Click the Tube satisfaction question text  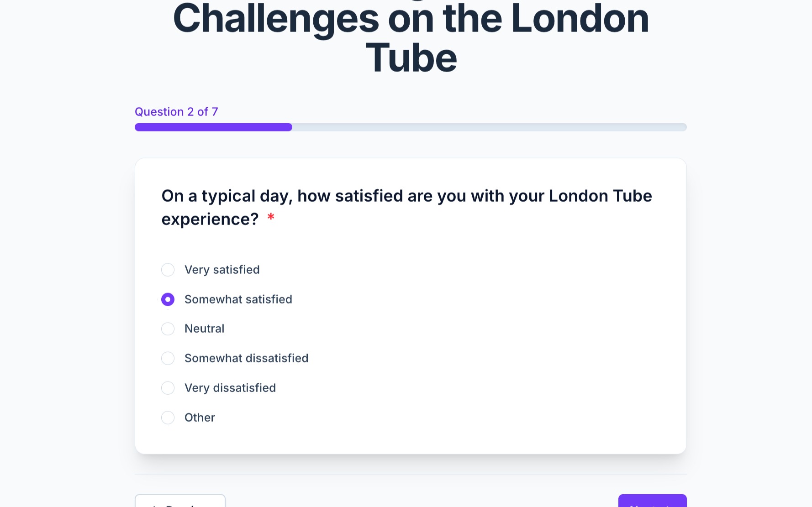click(x=406, y=196)
